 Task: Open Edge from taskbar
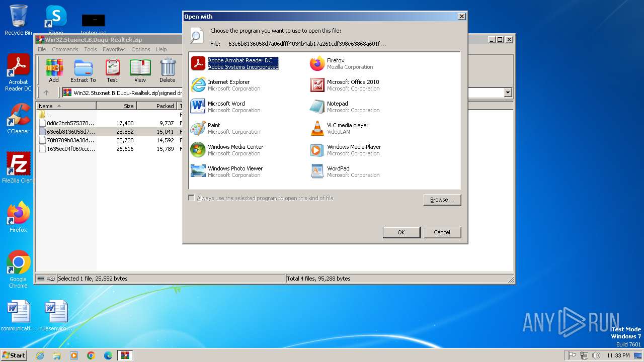[x=108, y=355]
